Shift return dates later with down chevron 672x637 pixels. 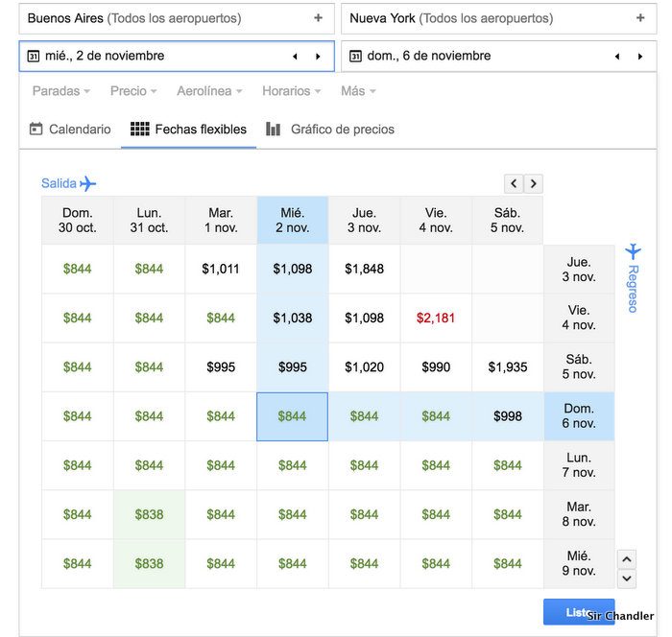[627, 578]
